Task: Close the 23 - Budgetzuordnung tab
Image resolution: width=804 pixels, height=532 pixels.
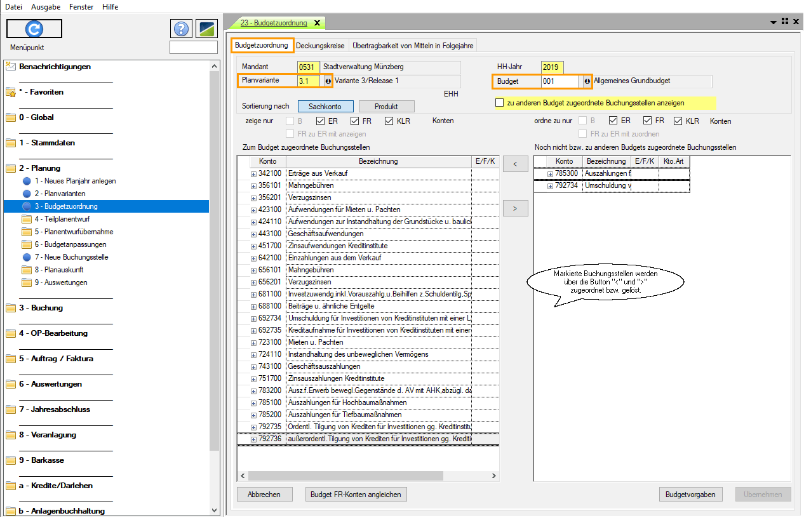Action: click(317, 23)
